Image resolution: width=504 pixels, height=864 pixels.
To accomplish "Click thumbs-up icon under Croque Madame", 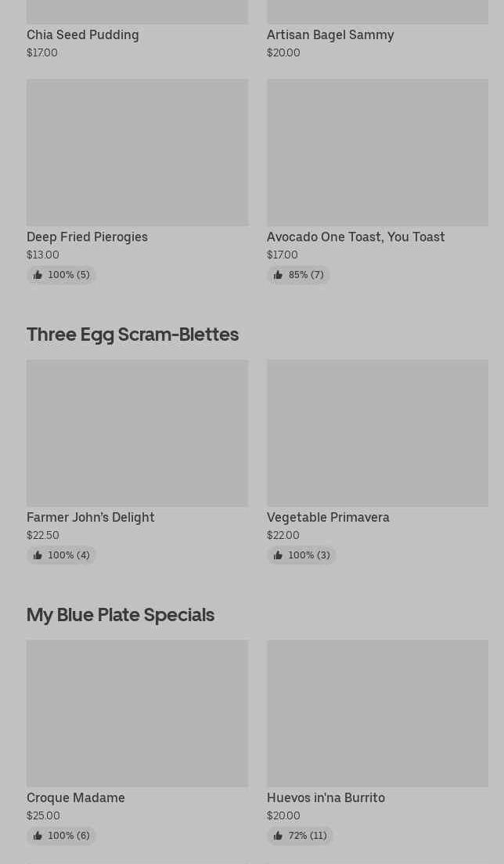I will 38,836.
